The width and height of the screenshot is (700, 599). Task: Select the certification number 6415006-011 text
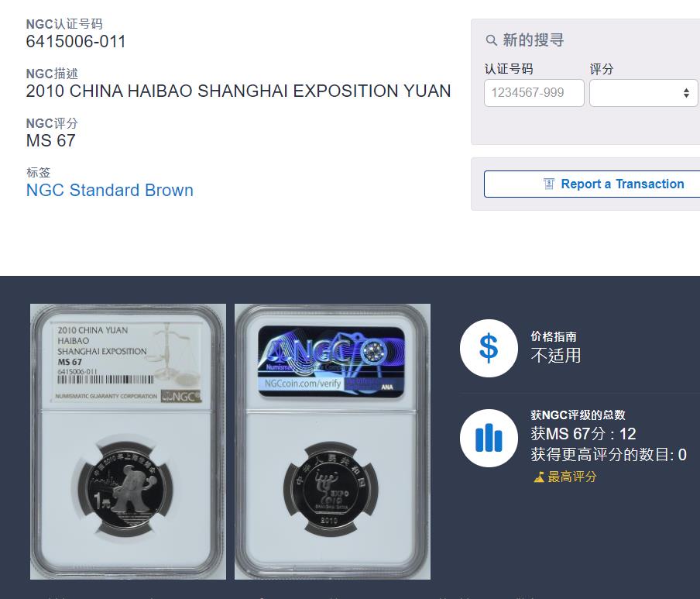pos(76,42)
